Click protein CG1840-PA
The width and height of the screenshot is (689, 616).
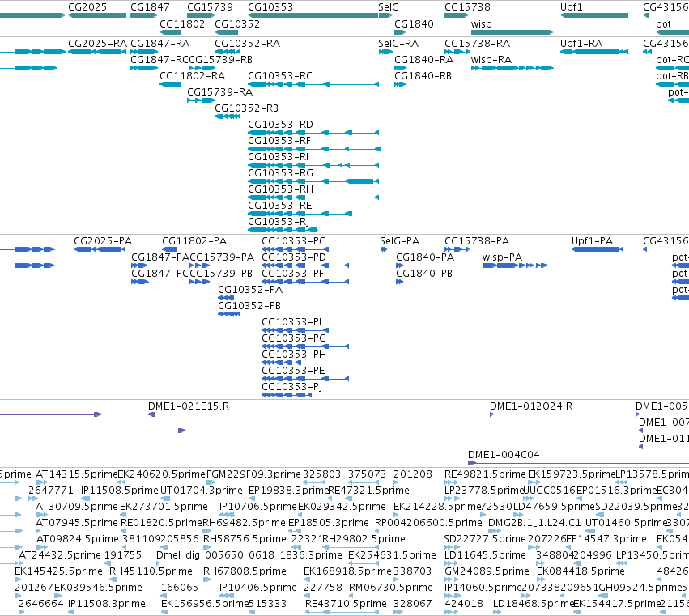click(x=425, y=257)
